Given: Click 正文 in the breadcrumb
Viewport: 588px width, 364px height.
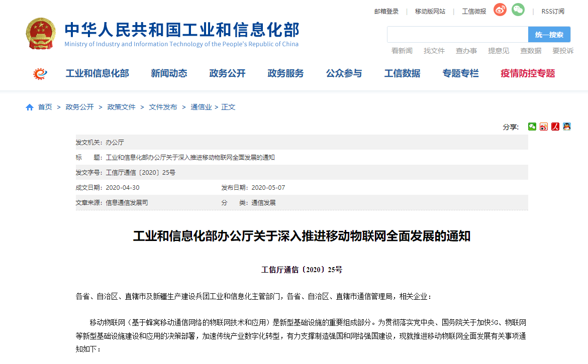Looking at the screenshot, I should pos(228,107).
